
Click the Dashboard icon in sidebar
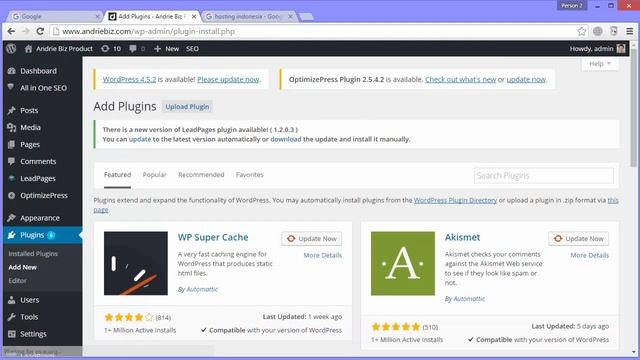click(x=11, y=71)
